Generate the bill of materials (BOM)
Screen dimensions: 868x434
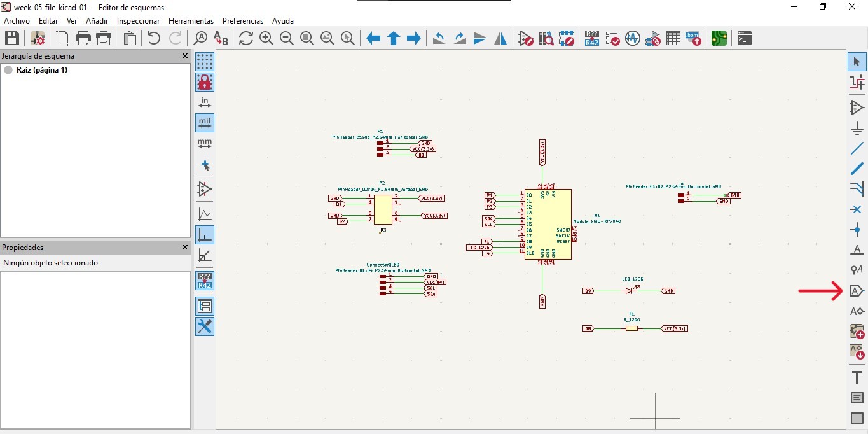694,38
